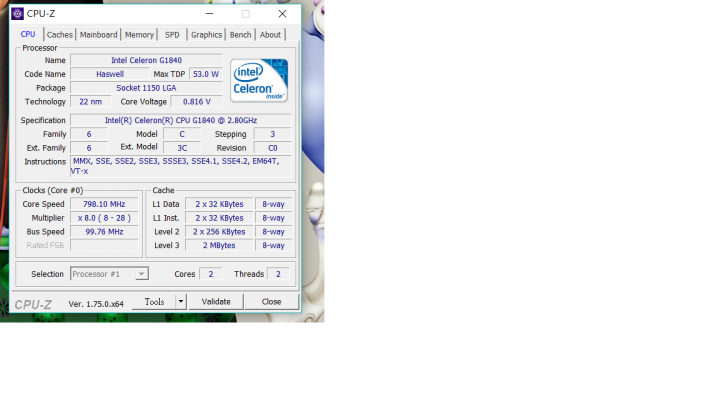The image size is (720, 405).
Task: Open the Processor #1 selection dropdown
Action: (x=109, y=274)
